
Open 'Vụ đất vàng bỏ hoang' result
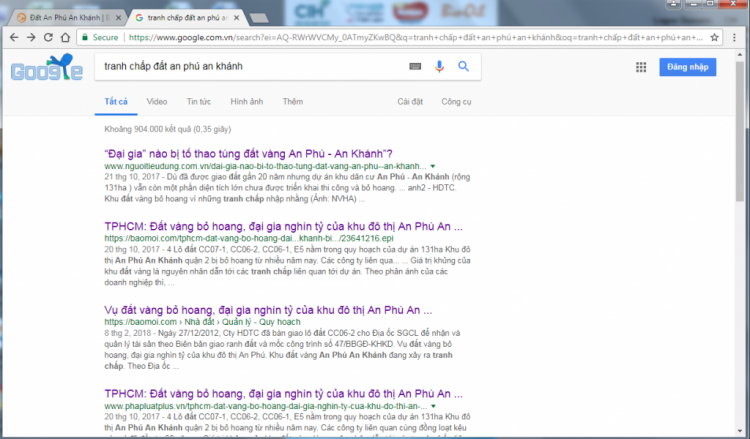[x=268, y=310]
